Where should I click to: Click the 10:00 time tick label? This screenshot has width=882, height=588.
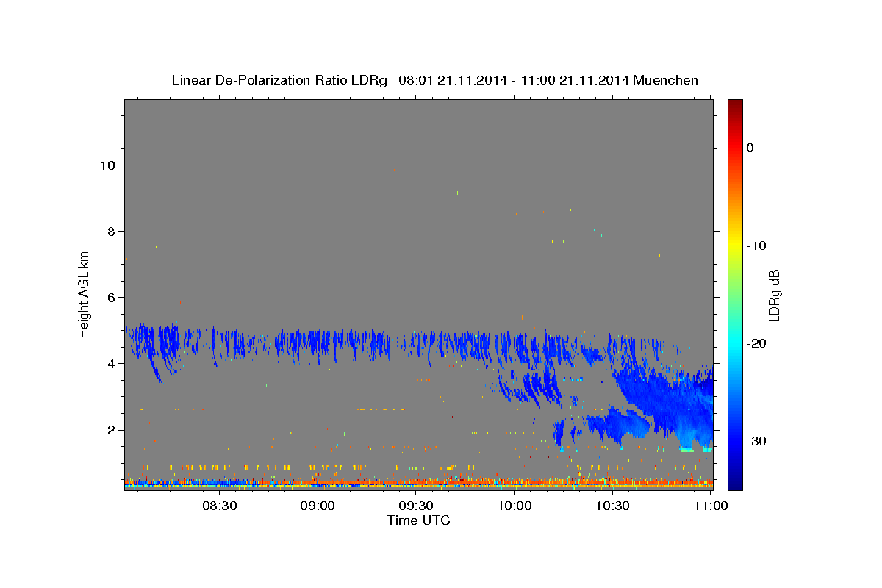coord(514,506)
